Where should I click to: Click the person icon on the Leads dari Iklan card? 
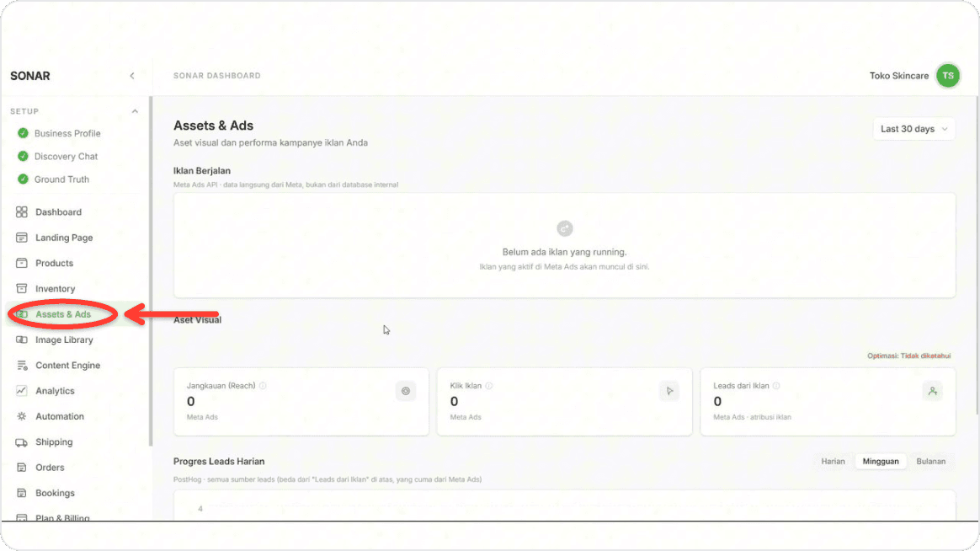pyautogui.click(x=933, y=391)
